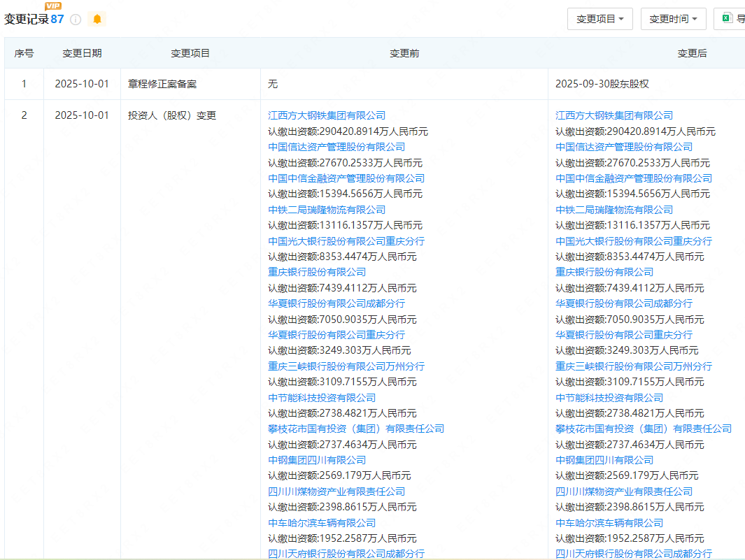Click 认缴出资额:290420.8914万人民币元 in 变更前 column

click(348, 131)
